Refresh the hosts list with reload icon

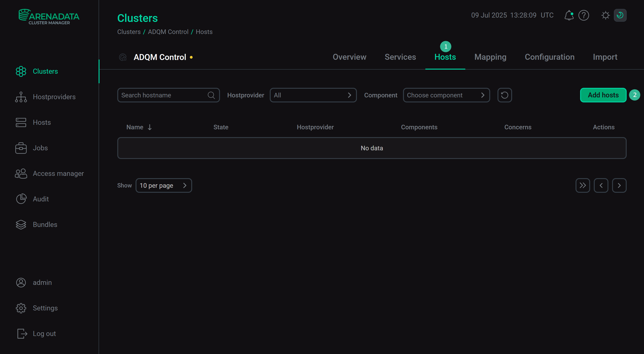(505, 95)
